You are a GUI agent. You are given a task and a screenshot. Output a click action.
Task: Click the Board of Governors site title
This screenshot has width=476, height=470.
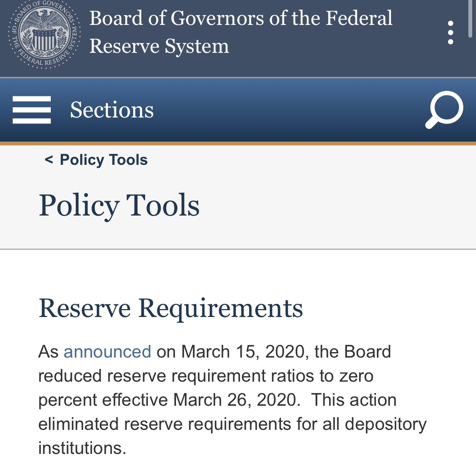pos(241,18)
